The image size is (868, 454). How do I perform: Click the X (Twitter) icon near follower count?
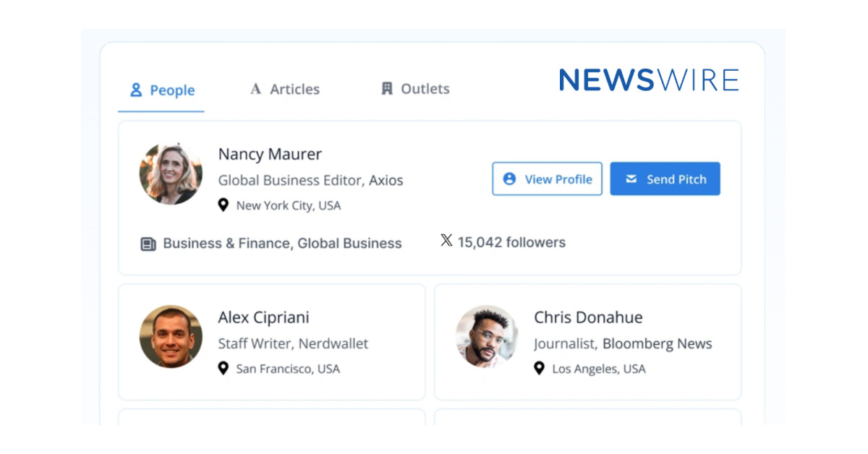click(447, 241)
